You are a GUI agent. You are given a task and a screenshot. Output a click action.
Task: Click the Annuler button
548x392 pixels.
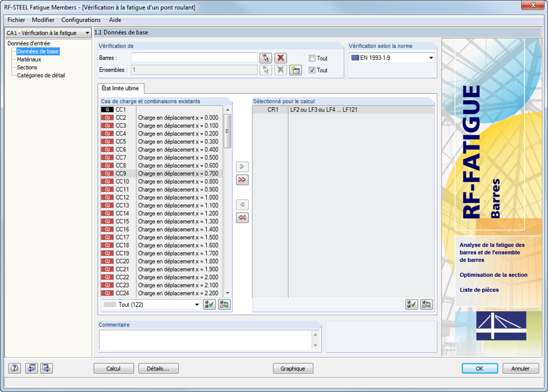pyautogui.click(x=521, y=369)
